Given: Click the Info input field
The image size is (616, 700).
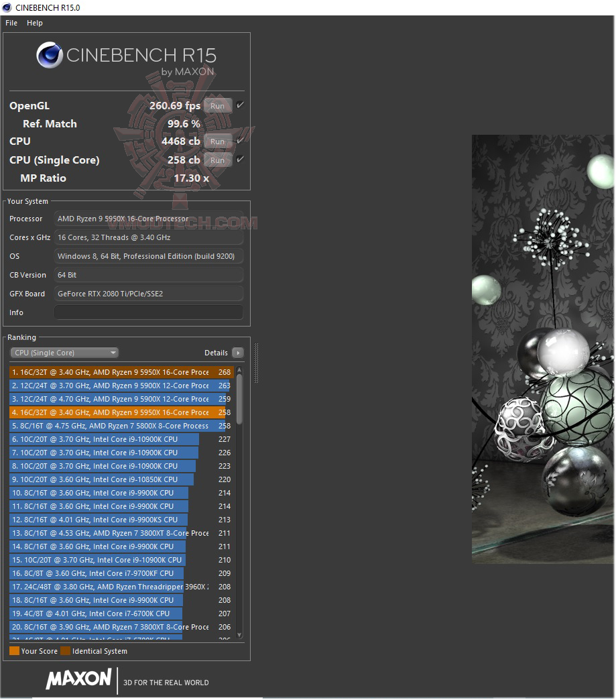Looking at the screenshot, I should (x=149, y=312).
